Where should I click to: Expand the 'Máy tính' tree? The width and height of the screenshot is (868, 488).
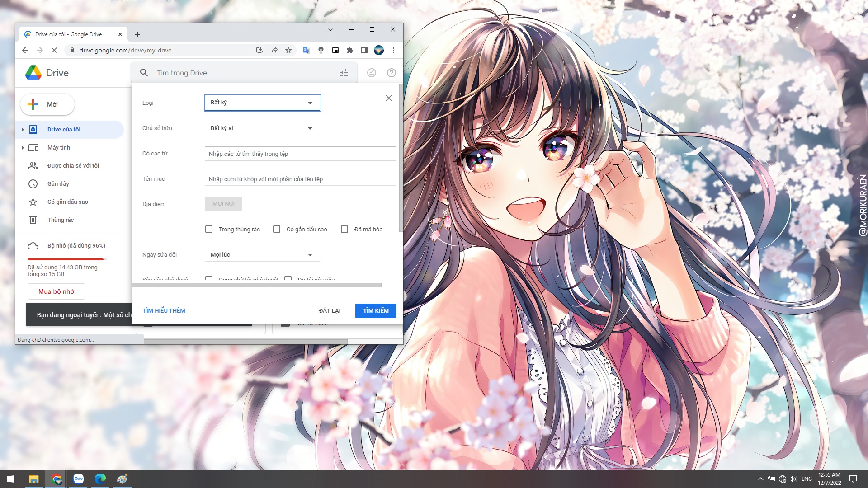point(23,148)
